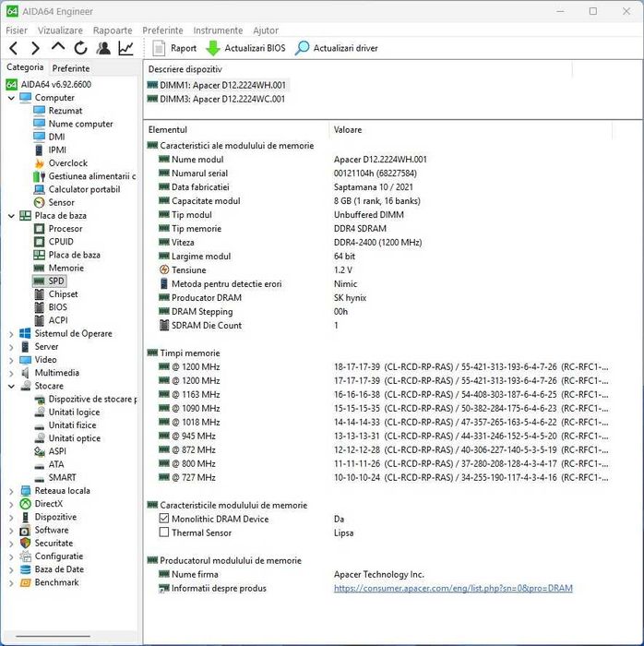The image size is (644, 646).
Task: Select the SPD tree item
Action: [50, 281]
